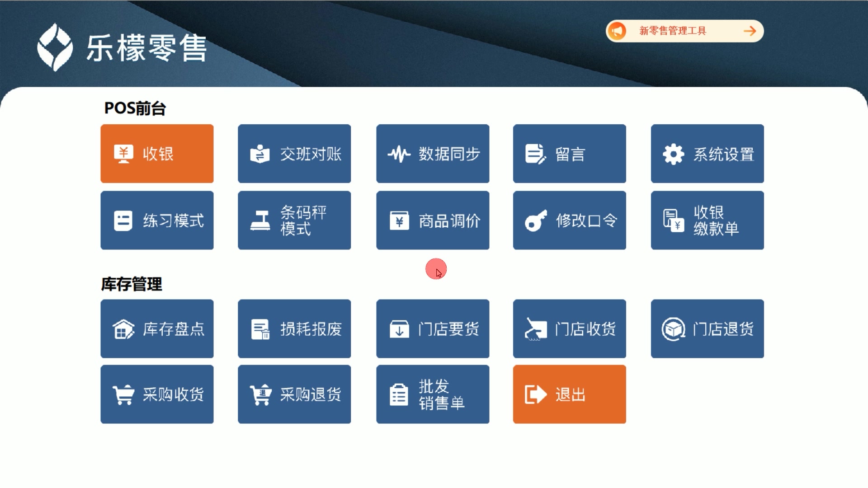Screen dimensions: 868x488
Task: Click the orange megaphone announcement icon
Action: (x=618, y=31)
